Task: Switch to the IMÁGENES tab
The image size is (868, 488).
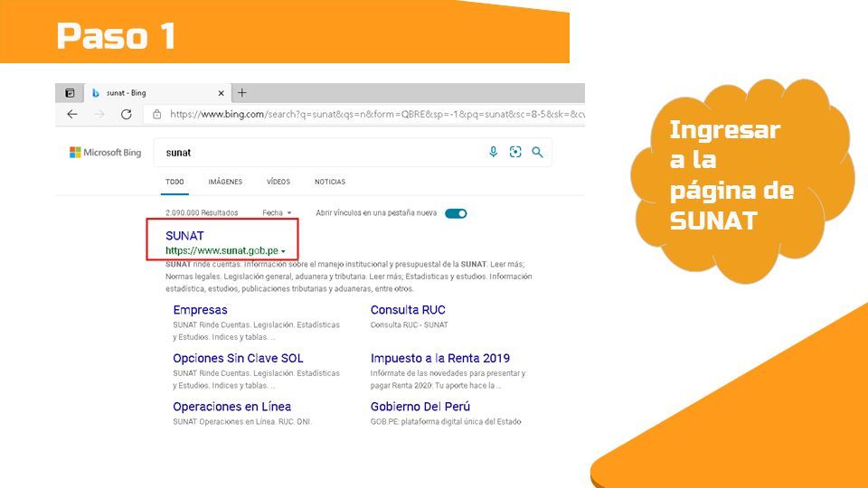Action: (x=225, y=182)
